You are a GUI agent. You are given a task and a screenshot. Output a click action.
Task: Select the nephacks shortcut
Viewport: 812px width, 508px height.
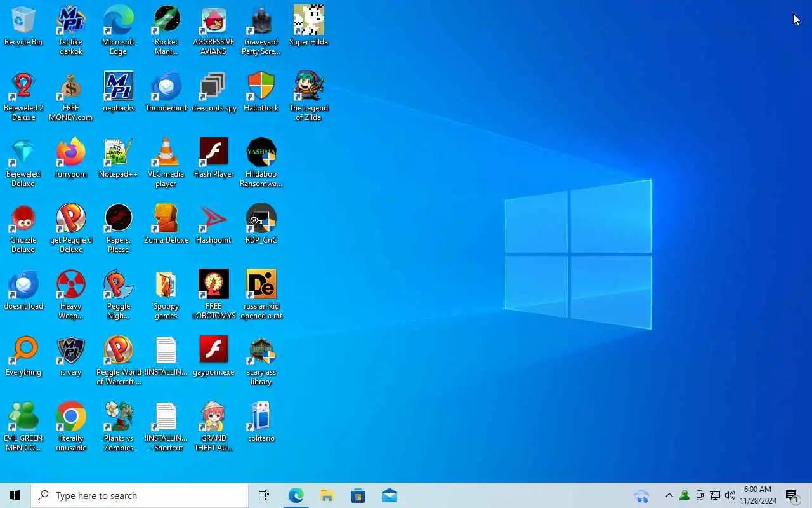[119, 93]
